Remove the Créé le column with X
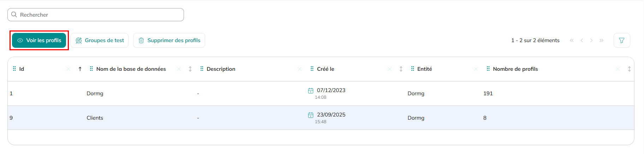This screenshot has height=154, width=644. [x=390, y=69]
